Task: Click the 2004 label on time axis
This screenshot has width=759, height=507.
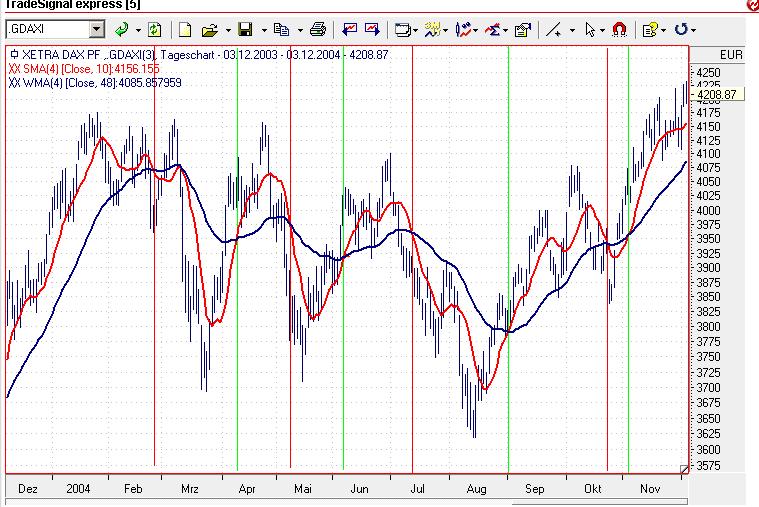Action: (x=78, y=489)
